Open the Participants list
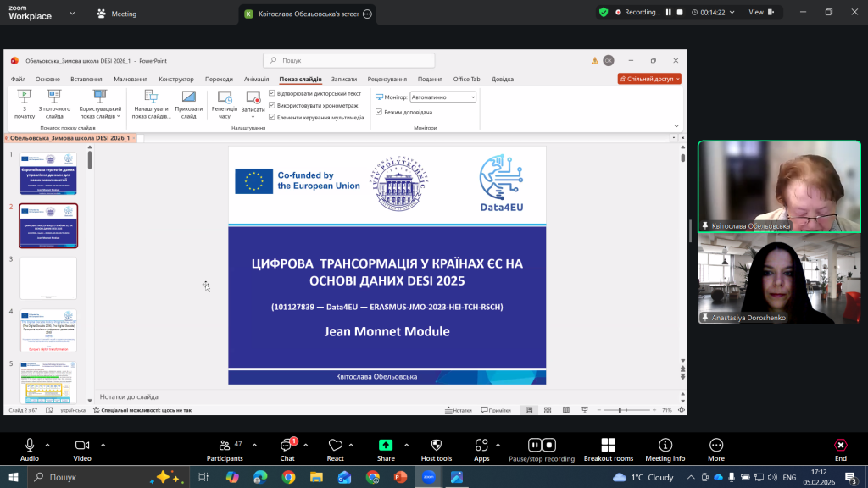Screen dimensions: 868x488 (x=225, y=446)
